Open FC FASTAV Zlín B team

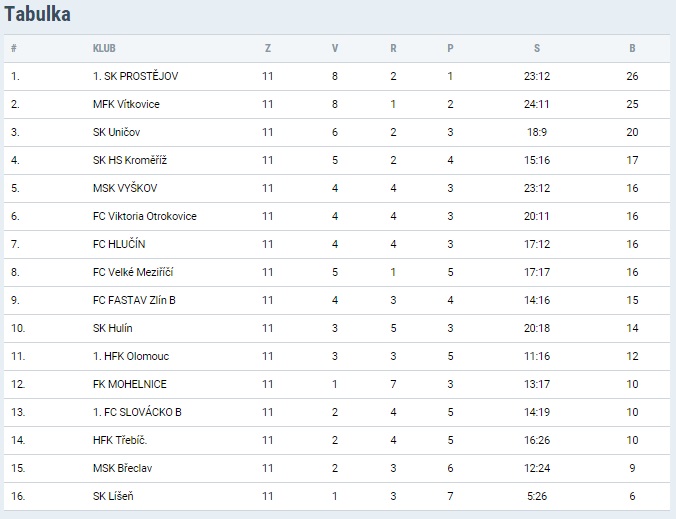click(x=133, y=300)
